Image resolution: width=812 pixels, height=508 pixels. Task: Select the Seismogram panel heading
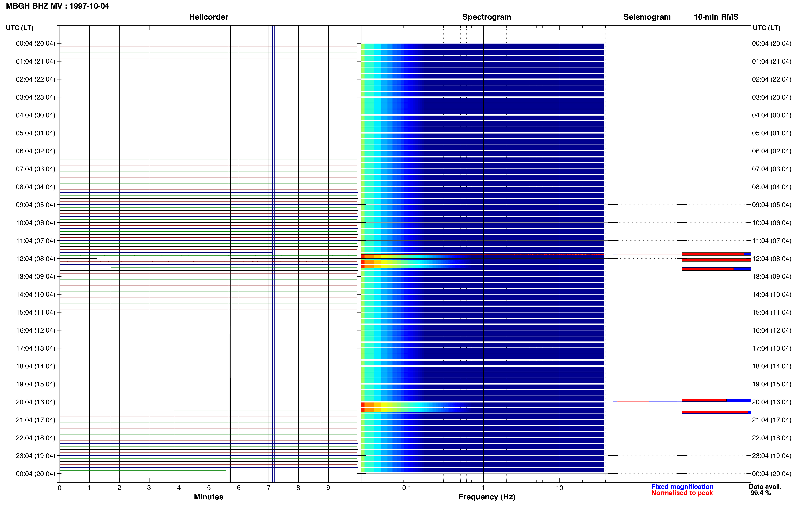[647, 17]
